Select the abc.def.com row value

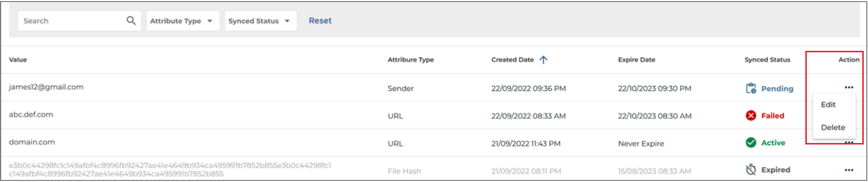(x=31, y=115)
